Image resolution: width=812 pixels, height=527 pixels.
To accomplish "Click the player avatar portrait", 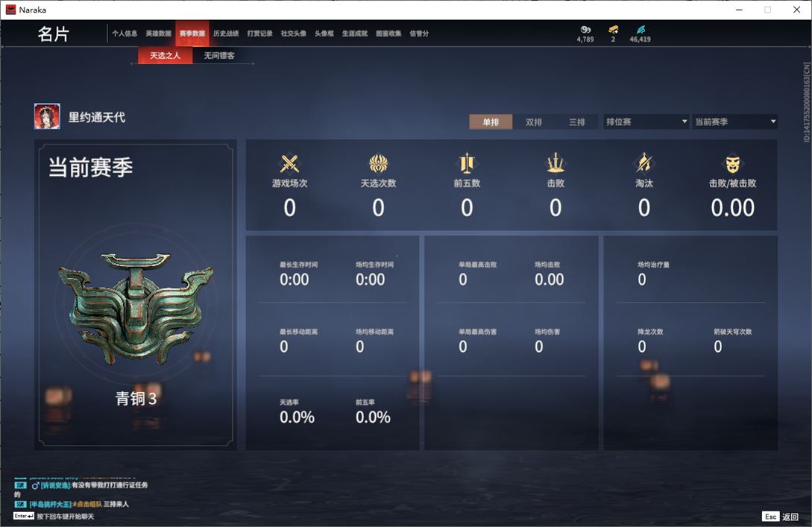I will pos(47,116).
